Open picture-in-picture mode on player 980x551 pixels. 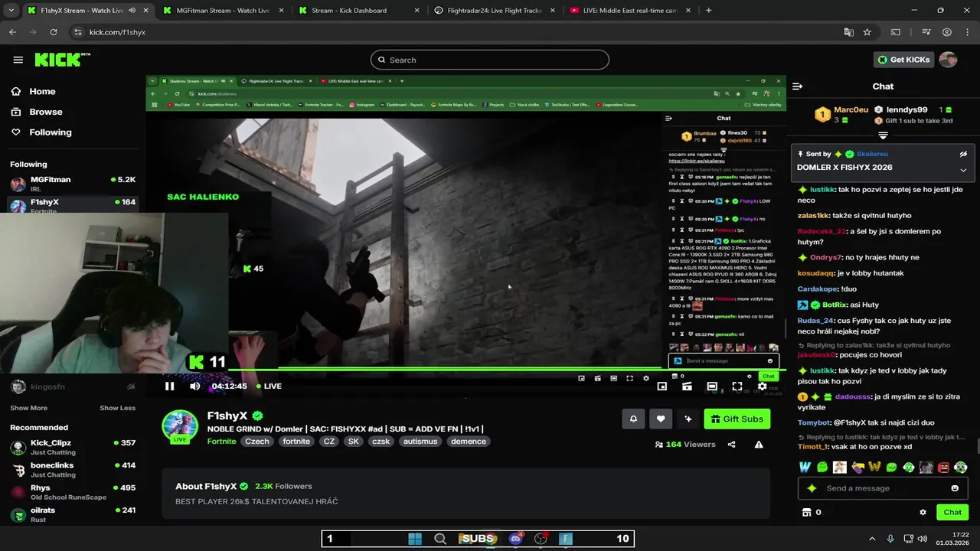tap(662, 386)
